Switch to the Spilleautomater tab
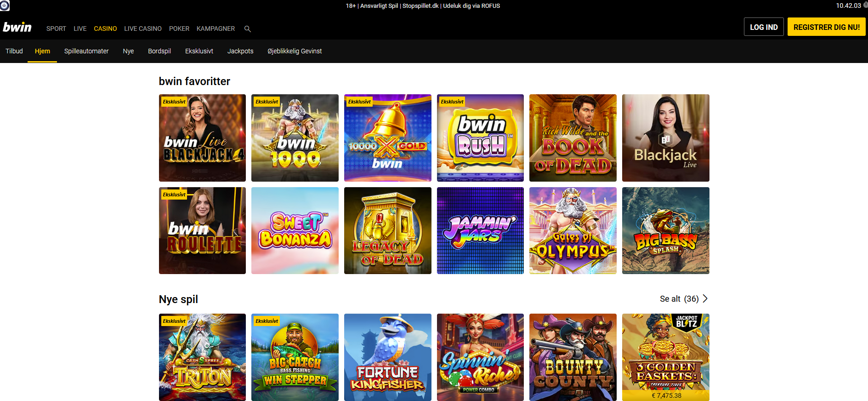 tap(86, 51)
